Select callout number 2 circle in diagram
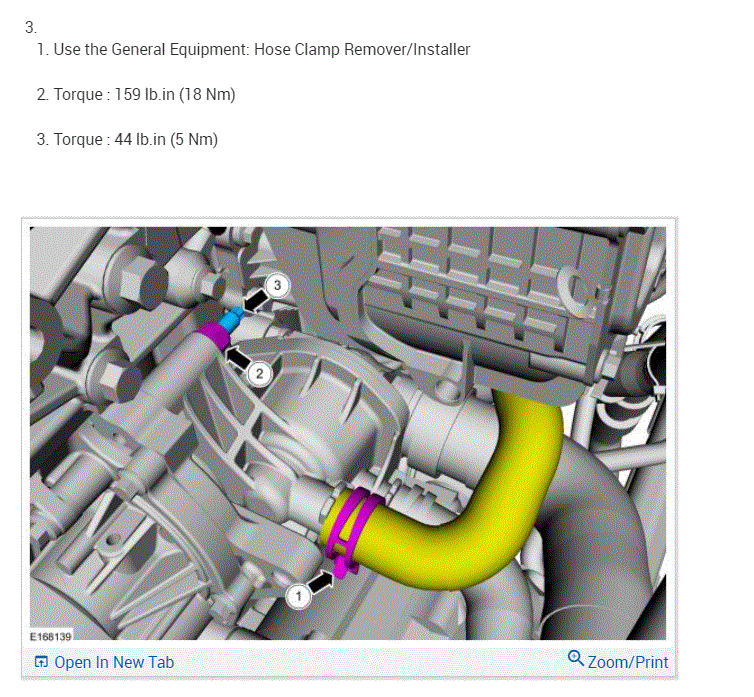The image size is (754, 697). coord(260,374)
